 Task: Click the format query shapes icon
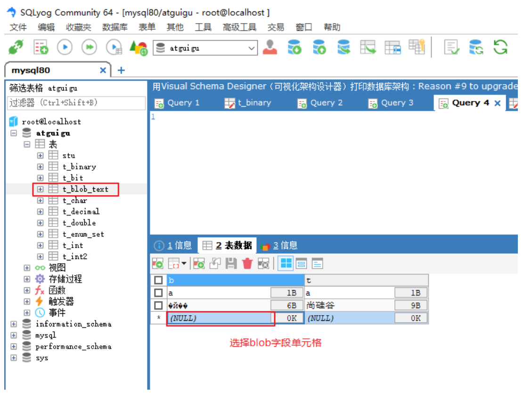[139, 48]
